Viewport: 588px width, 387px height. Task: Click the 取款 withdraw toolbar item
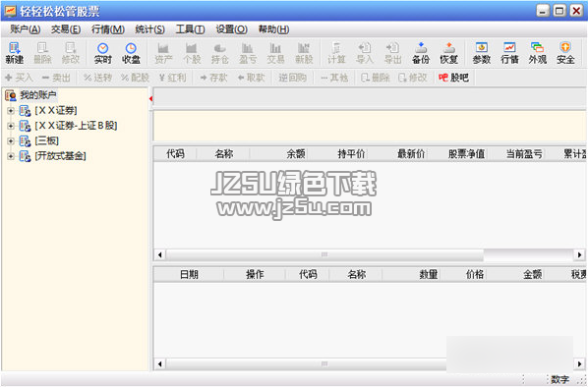252,78
